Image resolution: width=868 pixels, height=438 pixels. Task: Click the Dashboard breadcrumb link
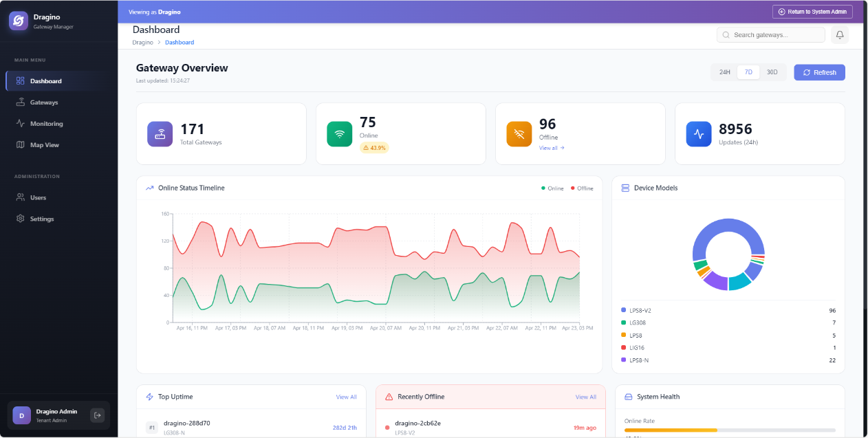pos(180,43)
